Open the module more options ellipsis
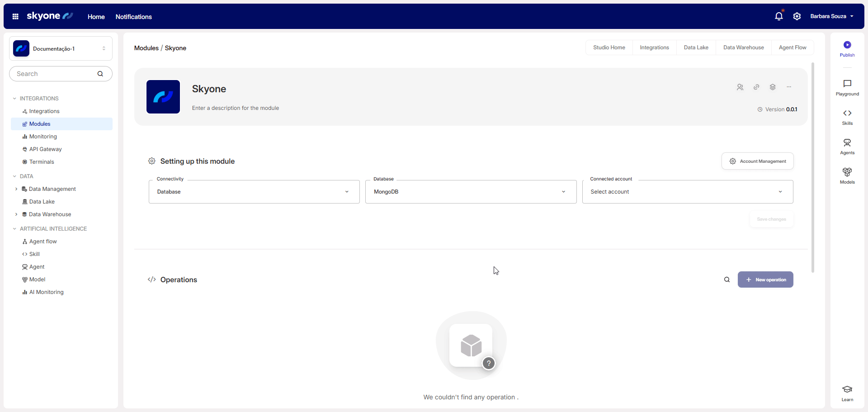This screenshot has height=412, width=868. tap(789, 87)
